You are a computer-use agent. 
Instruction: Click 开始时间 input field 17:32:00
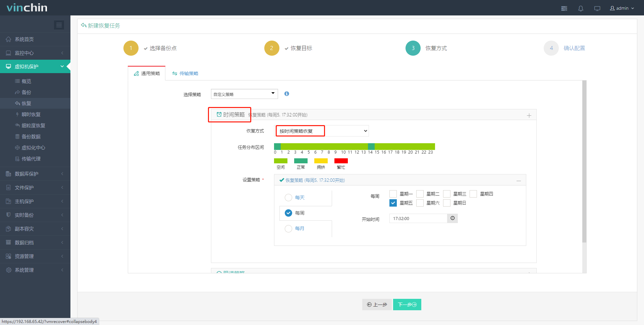click(418, 218)
